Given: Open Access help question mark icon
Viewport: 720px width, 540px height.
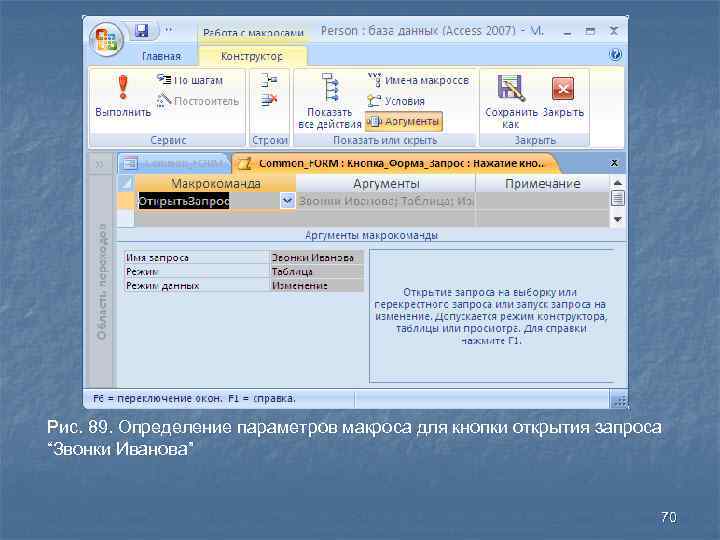Looking at the screenshot, I should pyautogui.click(x=615, y=55).
